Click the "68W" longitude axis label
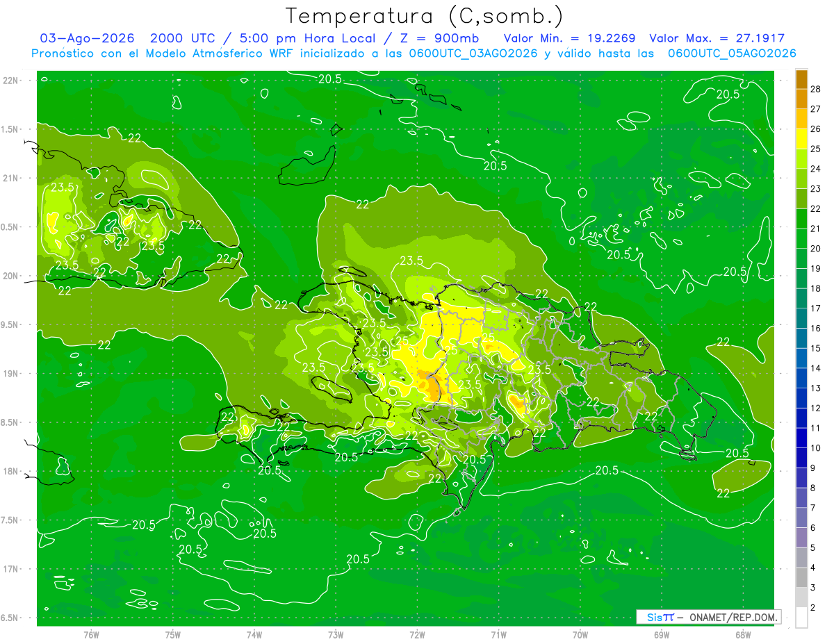The width and height of the screenshot is (834, 644). coord(743,634)
